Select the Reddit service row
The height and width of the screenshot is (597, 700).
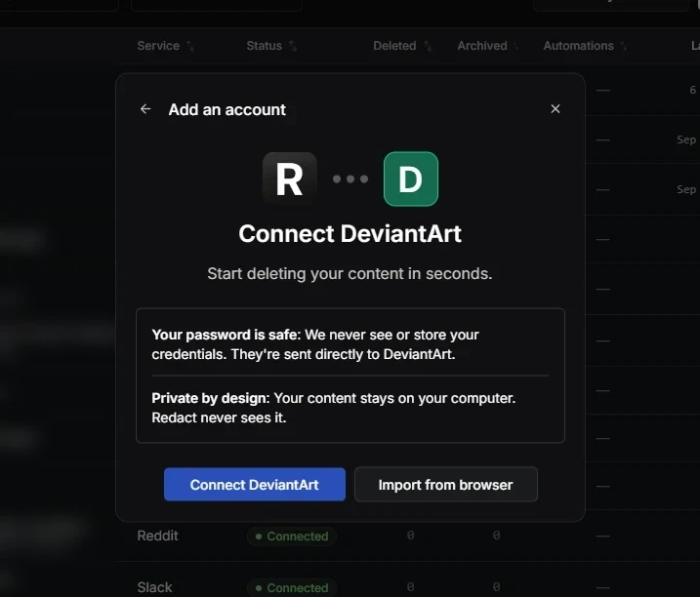tap(407, 536)
